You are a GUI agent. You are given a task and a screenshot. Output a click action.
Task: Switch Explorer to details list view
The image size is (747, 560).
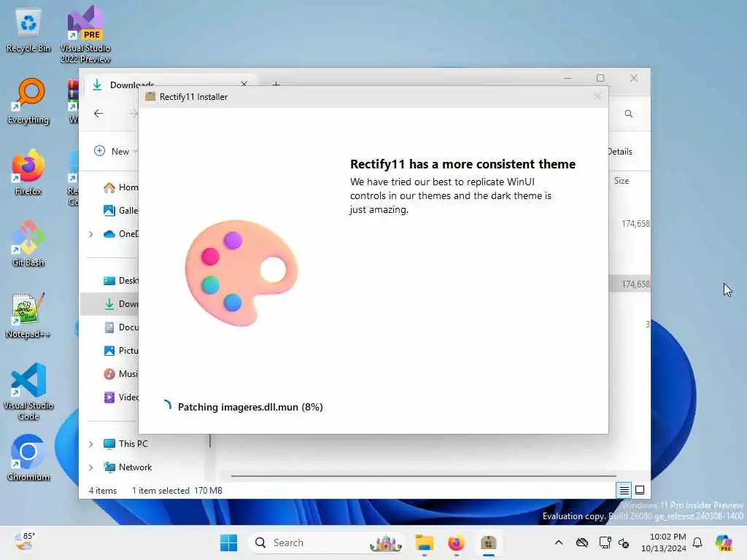coord(624,490)
